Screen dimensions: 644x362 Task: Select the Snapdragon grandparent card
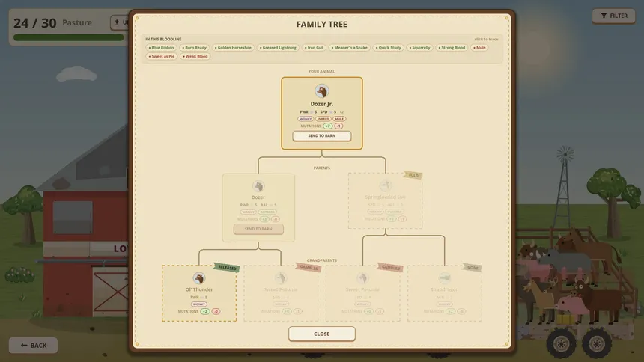444,293
